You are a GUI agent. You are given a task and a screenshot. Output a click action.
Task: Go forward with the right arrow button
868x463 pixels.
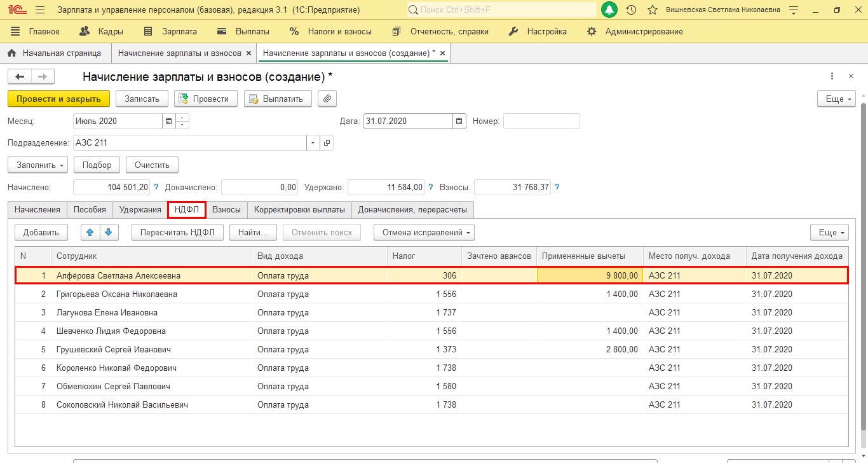pyautogui.click(x=43, y=76)
